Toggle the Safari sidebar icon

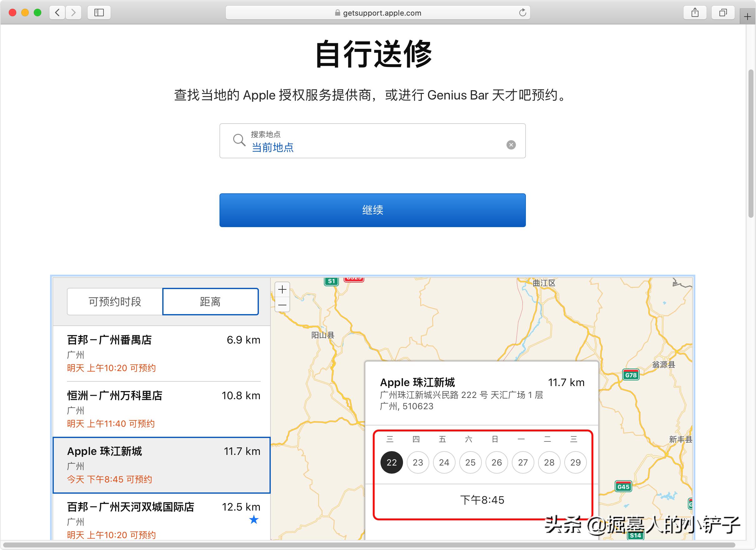[99, 13]
